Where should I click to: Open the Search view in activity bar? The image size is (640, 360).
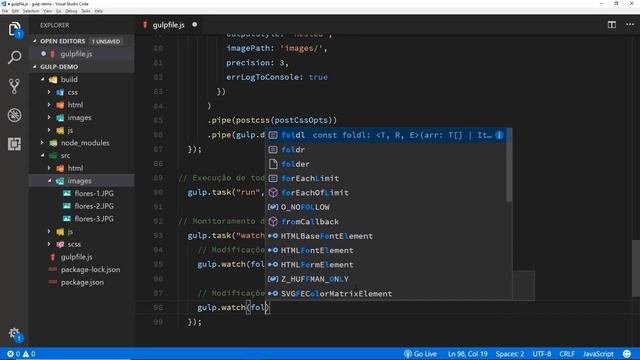(x=14, y=57)
